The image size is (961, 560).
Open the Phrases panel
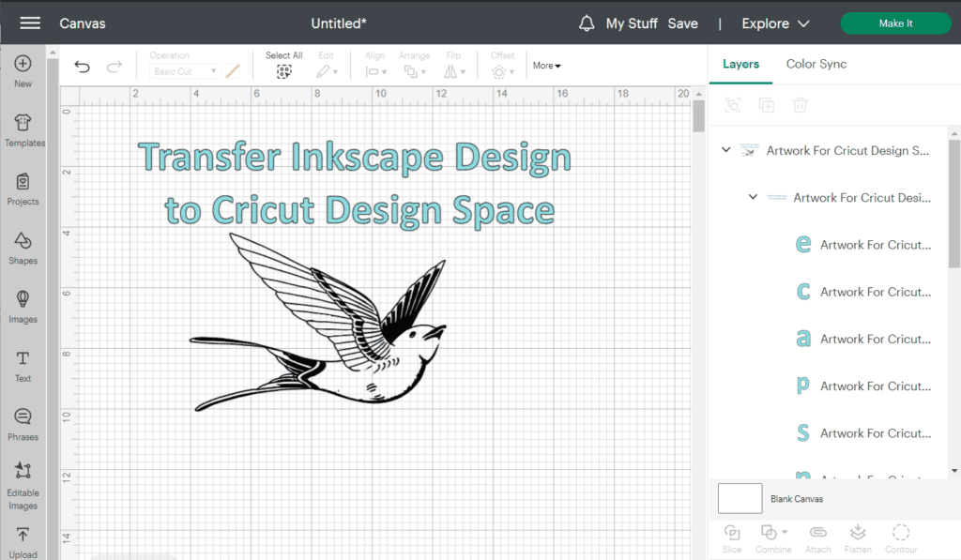coord(23,418)
